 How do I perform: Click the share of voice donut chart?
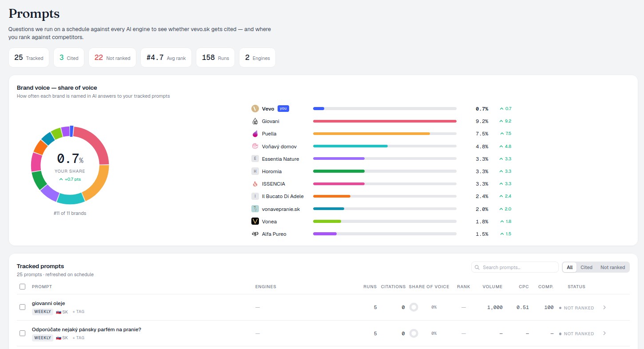70,165
